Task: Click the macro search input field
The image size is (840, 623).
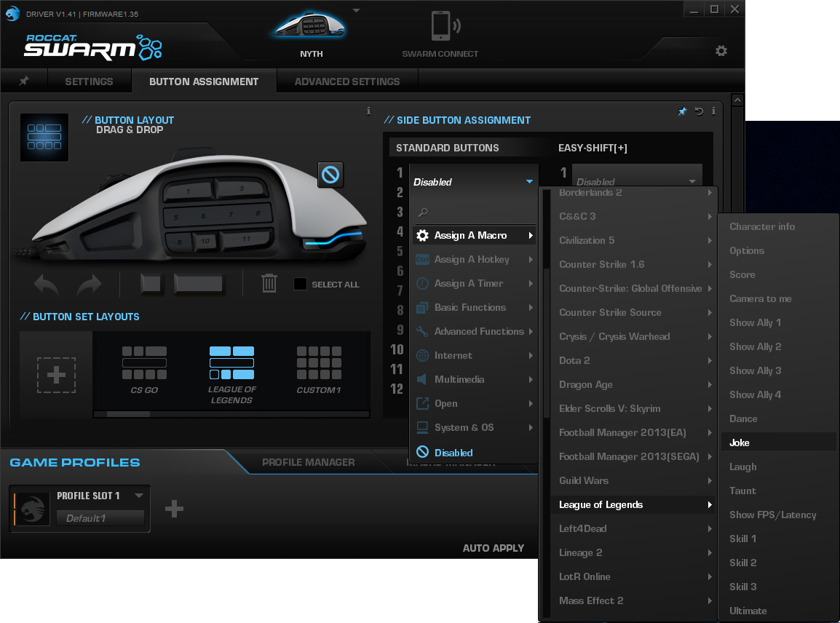Action: coord(477,213)
